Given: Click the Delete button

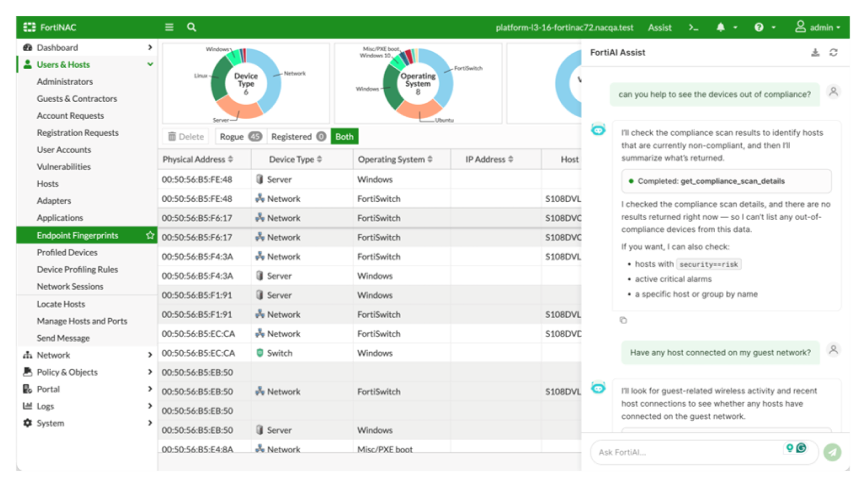Looking at the screenshot, I should (186, 136).
